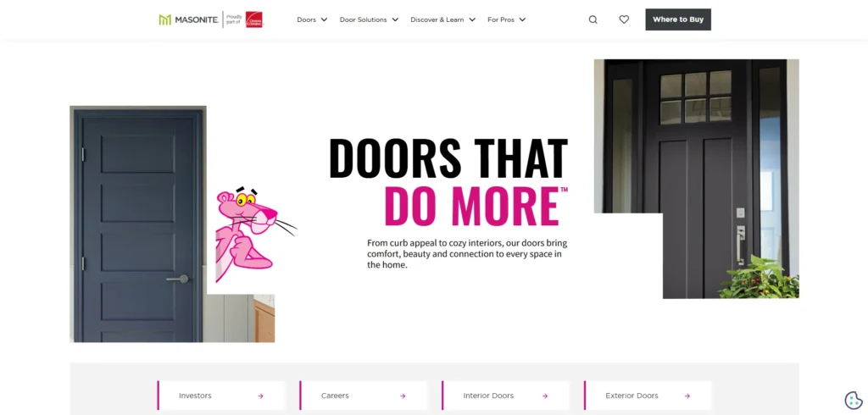This screenshot has height=415, width=868.
Task: Click the arrow in the Careers card
Action: (403, 396)
